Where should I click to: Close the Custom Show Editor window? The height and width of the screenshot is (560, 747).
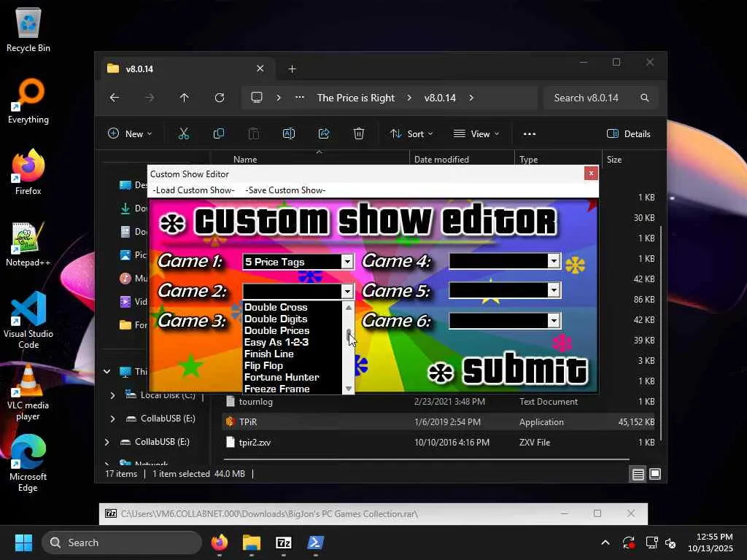[591, 174]
